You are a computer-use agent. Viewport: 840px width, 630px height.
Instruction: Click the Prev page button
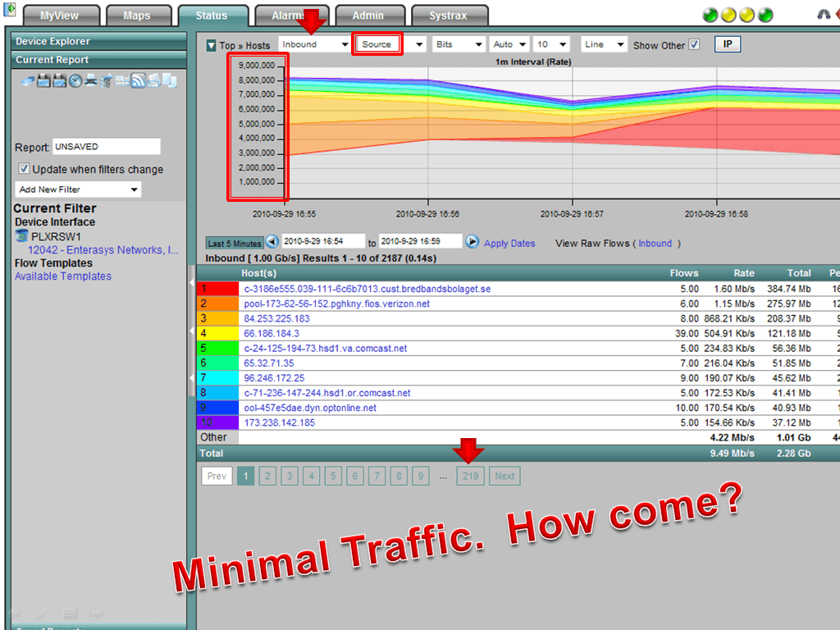[217, 476]
